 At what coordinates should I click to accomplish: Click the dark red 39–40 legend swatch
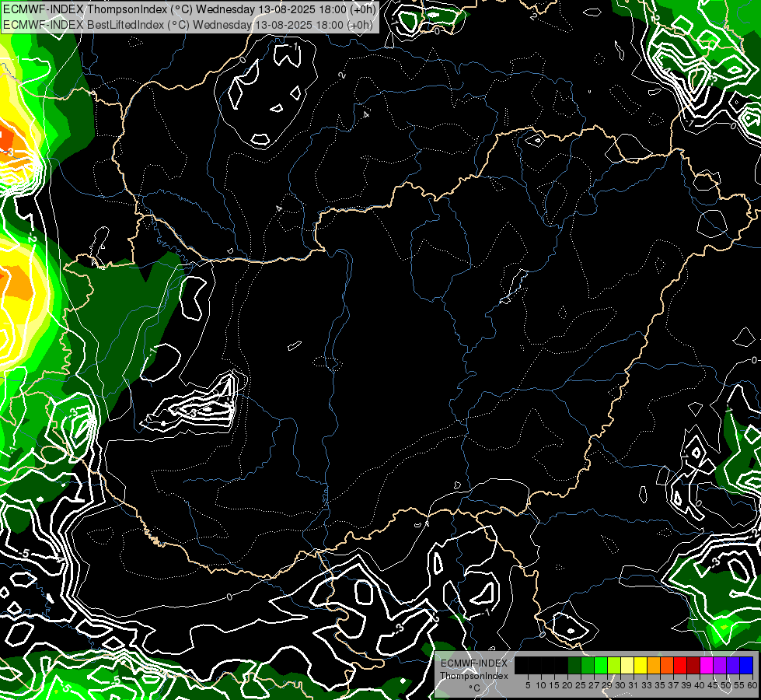click(x=693, y=665)
